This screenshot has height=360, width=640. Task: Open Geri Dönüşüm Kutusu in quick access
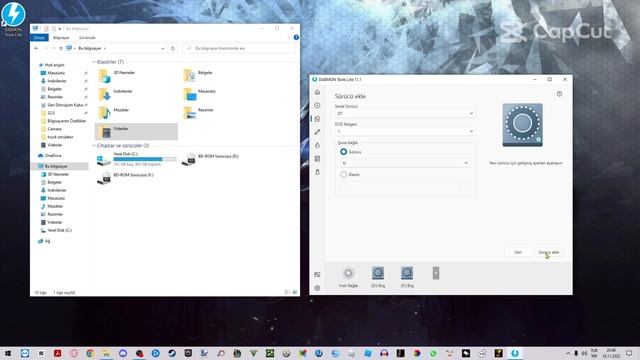coord(62,105)
